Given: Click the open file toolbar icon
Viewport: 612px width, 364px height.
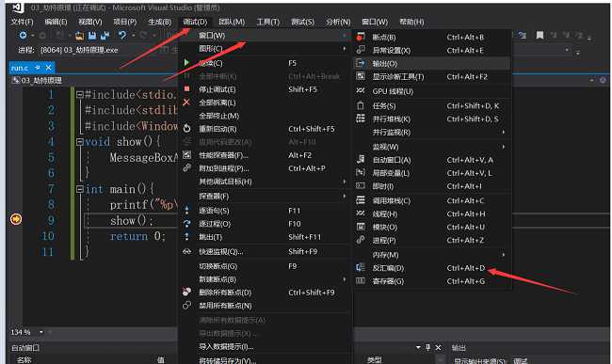Looking at the screenshot, I should [x=79, y=36].
